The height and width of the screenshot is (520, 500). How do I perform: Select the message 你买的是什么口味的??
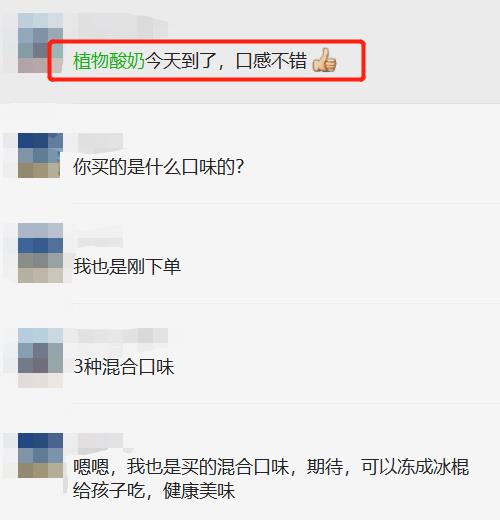click(159, 167)
